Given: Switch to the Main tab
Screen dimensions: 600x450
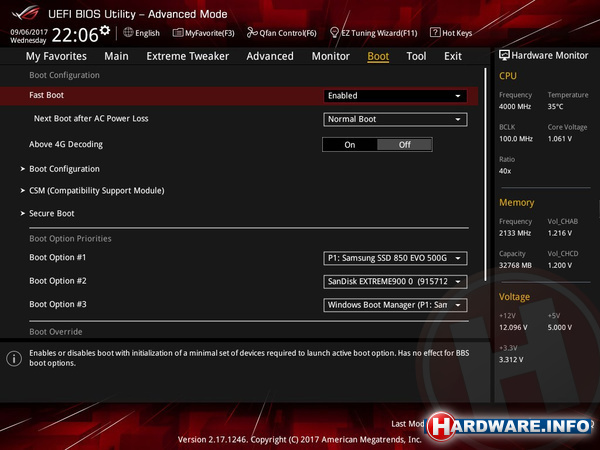Looking at the screenshot, I should pos(116,56).
